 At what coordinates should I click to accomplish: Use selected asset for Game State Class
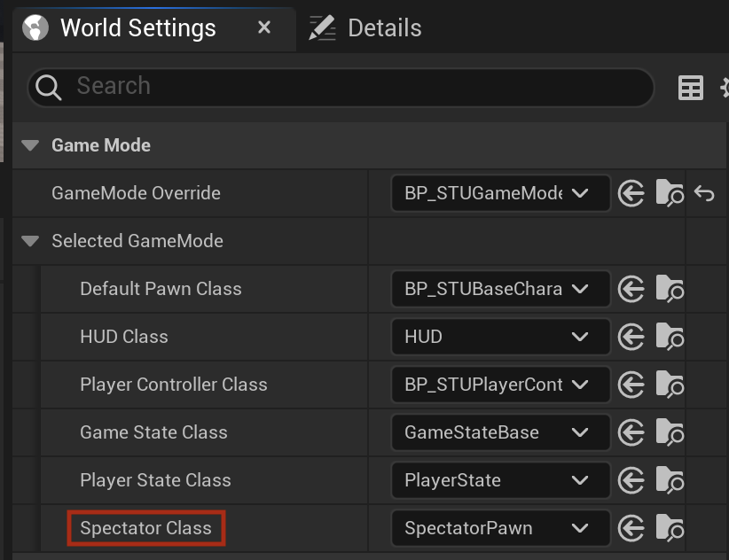point(631,432)
